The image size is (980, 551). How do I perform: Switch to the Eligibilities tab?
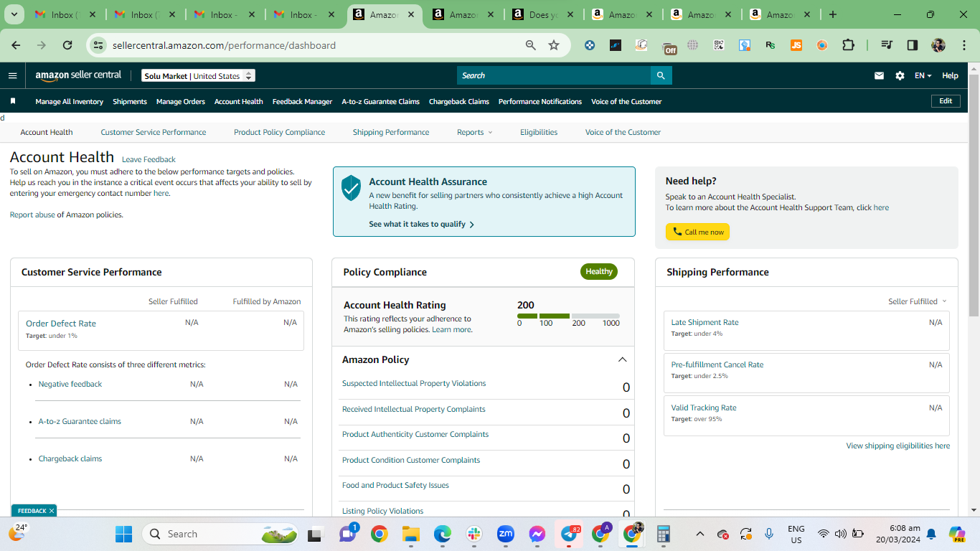point(539,132)
